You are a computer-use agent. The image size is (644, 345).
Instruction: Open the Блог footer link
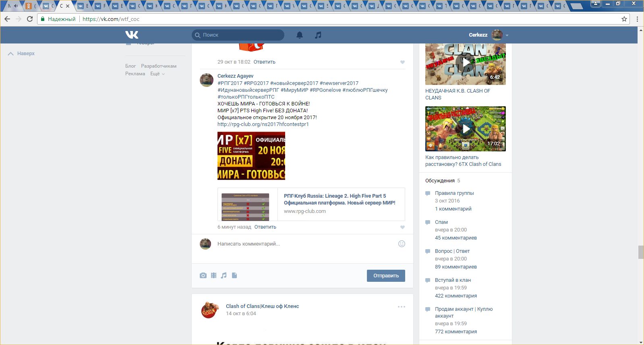(x=130, y=66)
